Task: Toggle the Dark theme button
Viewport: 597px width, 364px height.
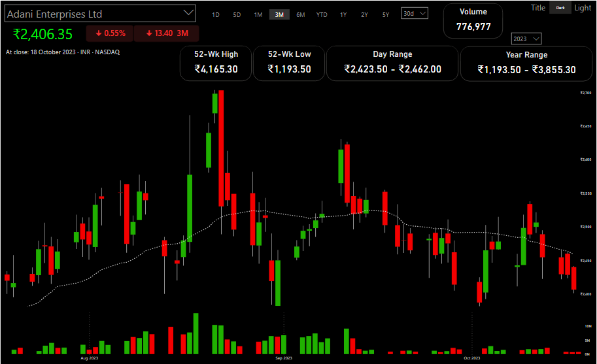Action: click(559, 8)
